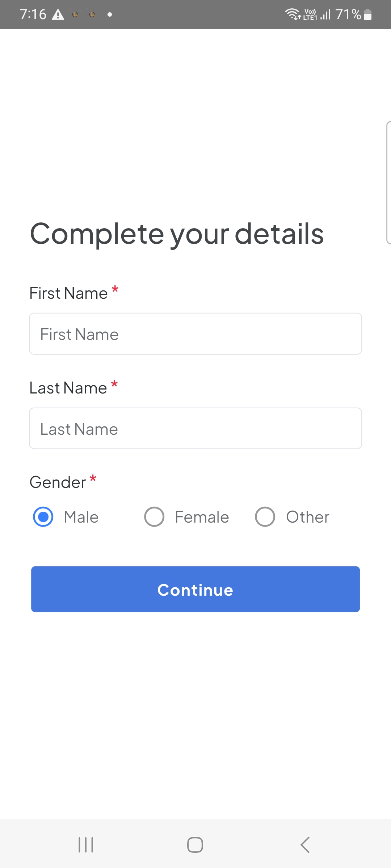The image size is (391, 868).
Task: Tap the 7:16 clock in the status bar
Action: [33, 14]
